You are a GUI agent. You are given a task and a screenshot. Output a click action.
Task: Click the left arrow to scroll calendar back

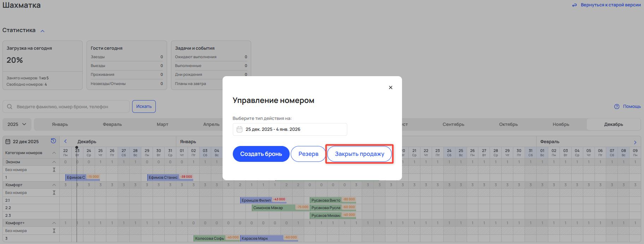click(65, 141)
